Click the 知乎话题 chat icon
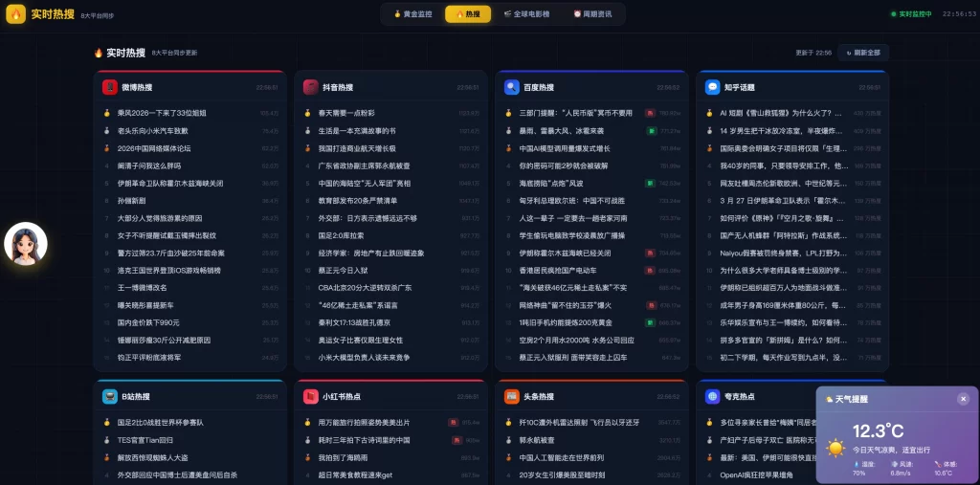 (x=712, y=87)
